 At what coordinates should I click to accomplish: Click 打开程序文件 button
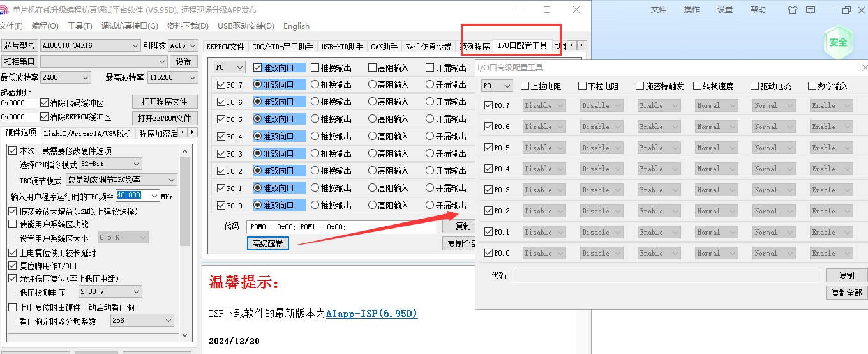165,102
